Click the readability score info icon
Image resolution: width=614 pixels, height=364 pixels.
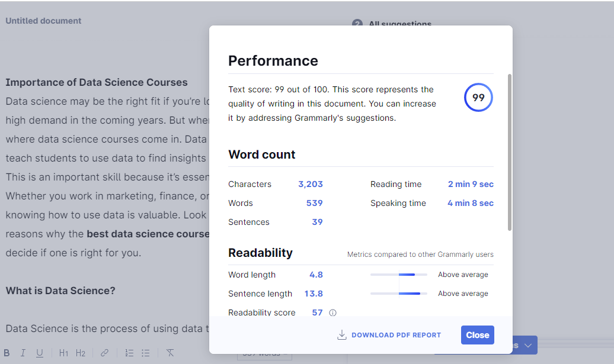[333, 313]
